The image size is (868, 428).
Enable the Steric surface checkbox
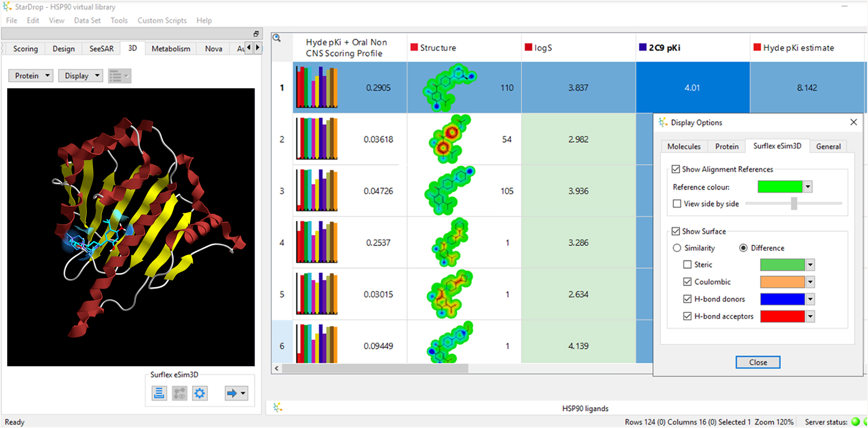coord(688,264)
